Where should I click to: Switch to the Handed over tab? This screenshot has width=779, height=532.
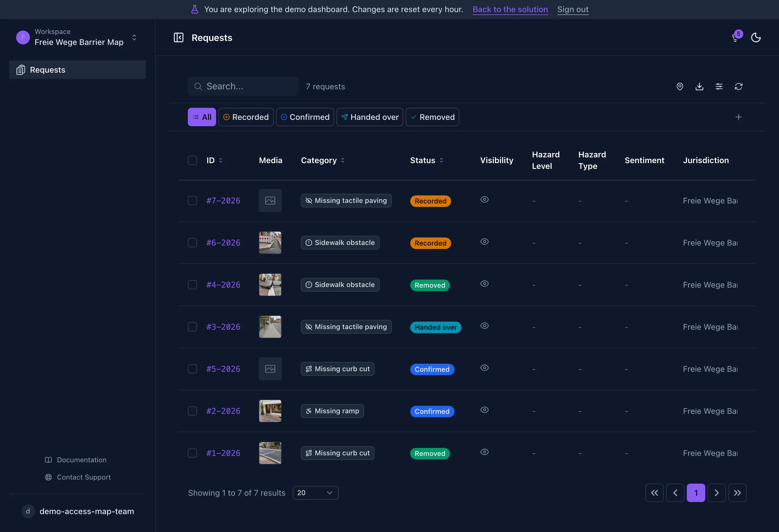tap(370, 117)
